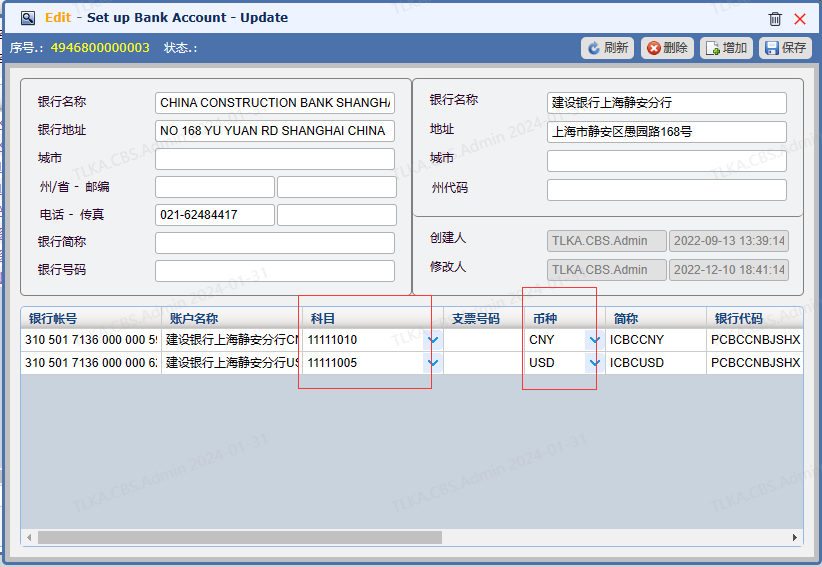This screenshot has width=822, height=567.
Task: Click the Chinese 银行名称 field 建设银行上海静安分行
Action: pyautogui.click(x=667, y=103)
